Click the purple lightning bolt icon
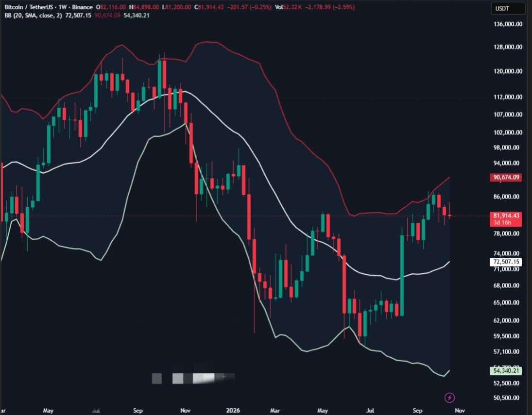Screen dimensions: 532x415 click(449, 398)
